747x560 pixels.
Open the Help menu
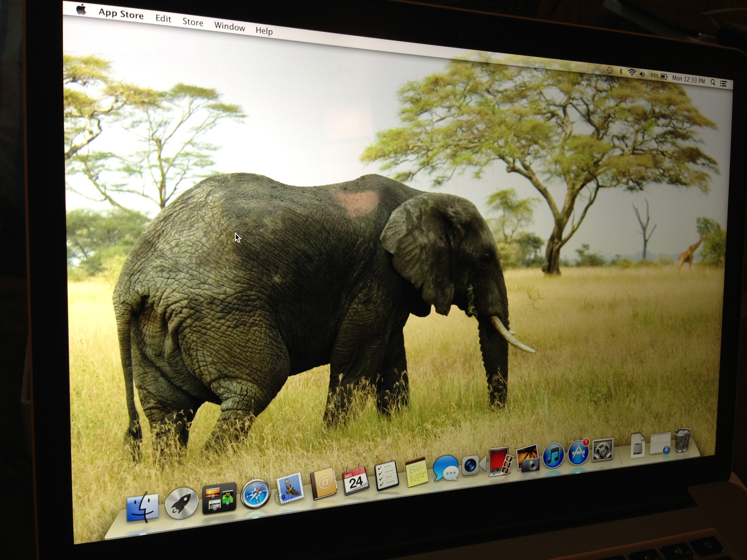[x=264, y=31]
